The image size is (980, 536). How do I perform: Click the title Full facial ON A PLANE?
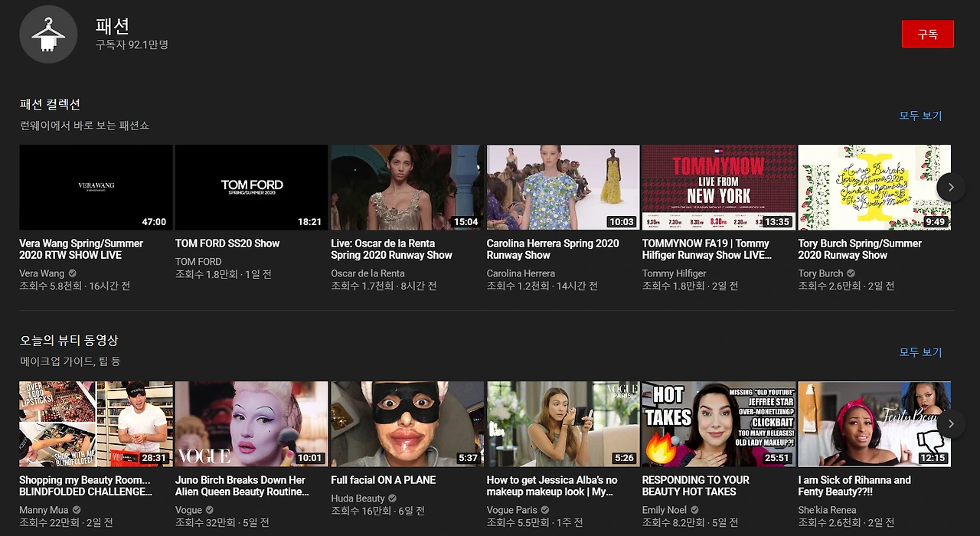(384, 480)
